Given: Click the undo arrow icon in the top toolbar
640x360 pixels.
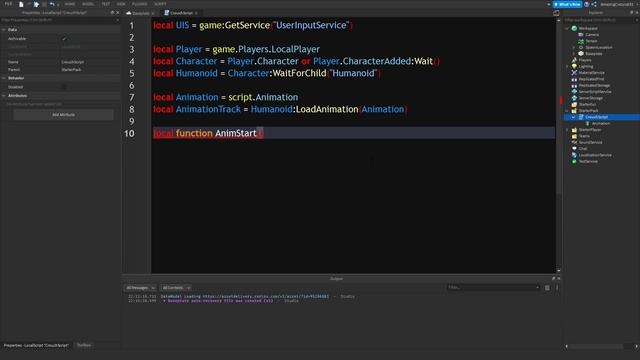Looking at the screenshot, I should tap(52, 4).
